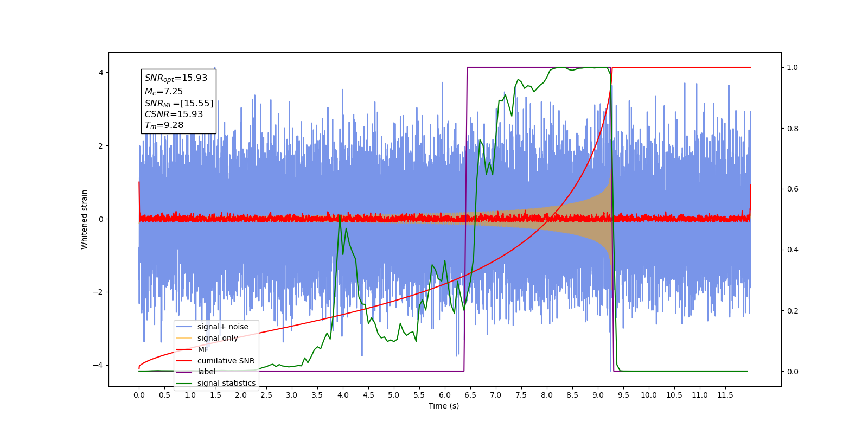Click the x-axis tick label 11.5

pos(725,395)
